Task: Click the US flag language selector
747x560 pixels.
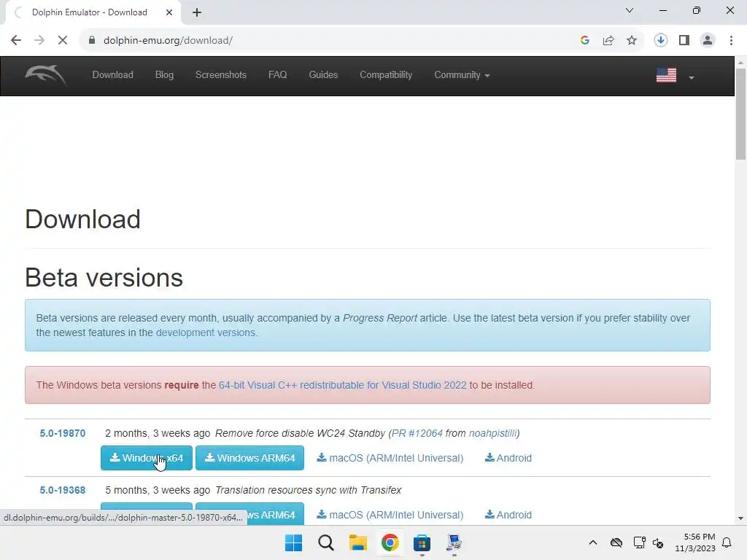Action: 666,75
